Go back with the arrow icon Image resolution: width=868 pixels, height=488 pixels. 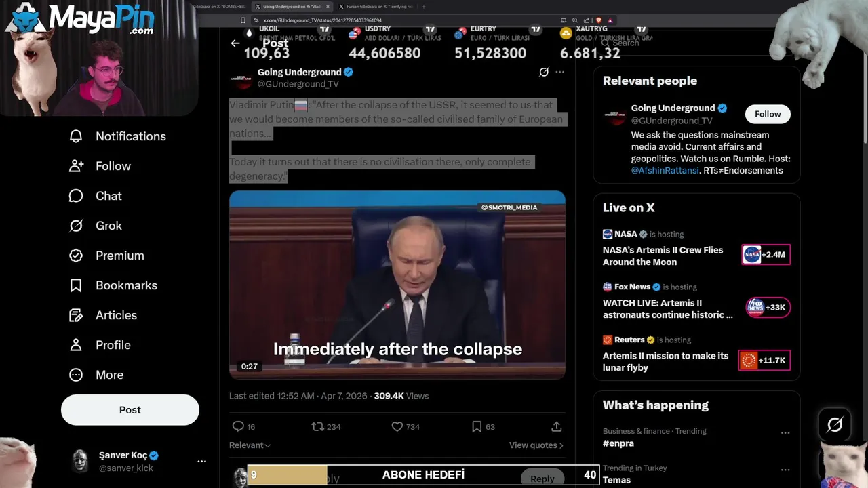pyautogui.click(x=235, y=43)
